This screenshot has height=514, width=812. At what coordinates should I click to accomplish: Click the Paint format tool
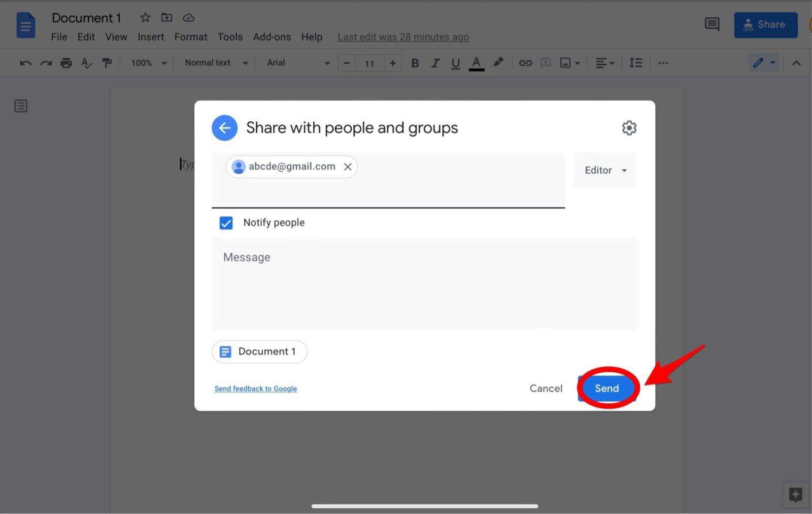click(107, 62)
